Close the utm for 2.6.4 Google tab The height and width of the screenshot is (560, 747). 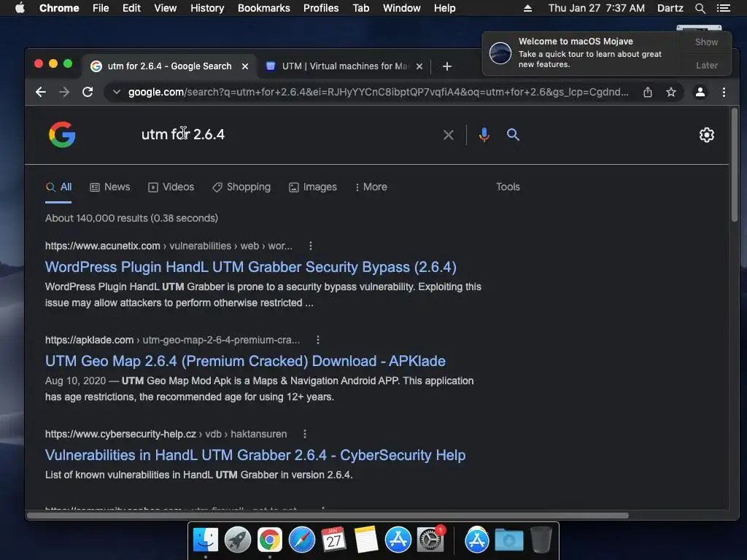(x=245, y=66)
